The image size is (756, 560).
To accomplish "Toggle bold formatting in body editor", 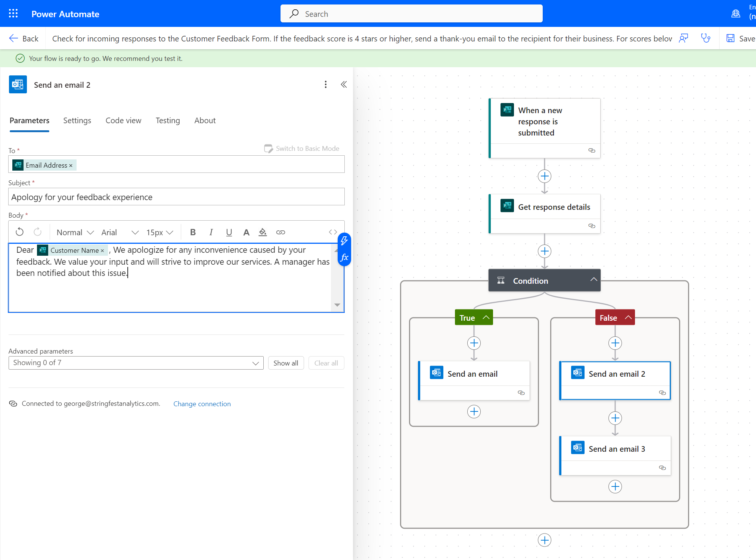I will (x=193, y=232).
